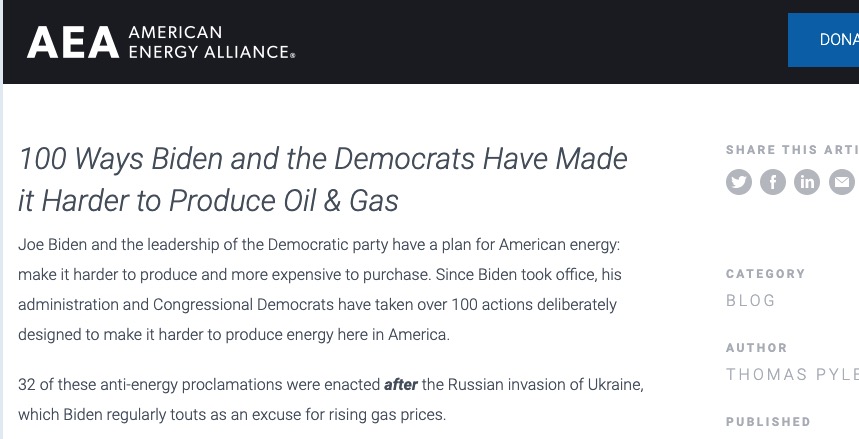Click the AEA logo letters
The width and height of the screenshot is (859, 439).
pos(73,43)
